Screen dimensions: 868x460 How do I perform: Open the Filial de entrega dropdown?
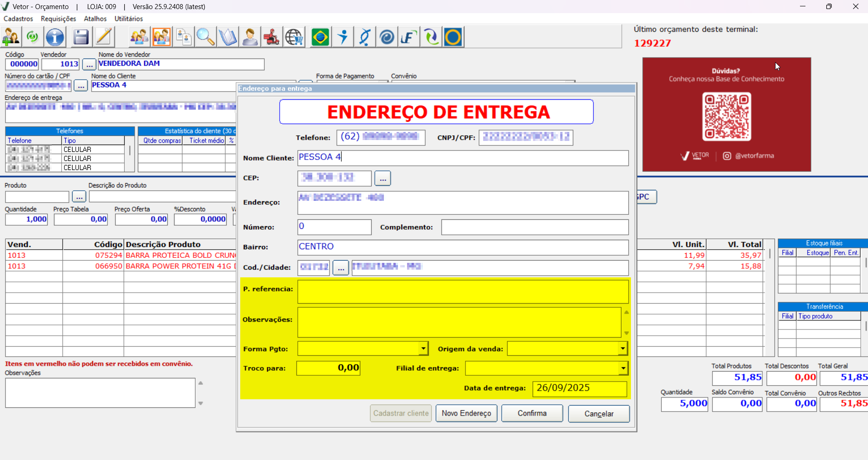tap(623, 368)
